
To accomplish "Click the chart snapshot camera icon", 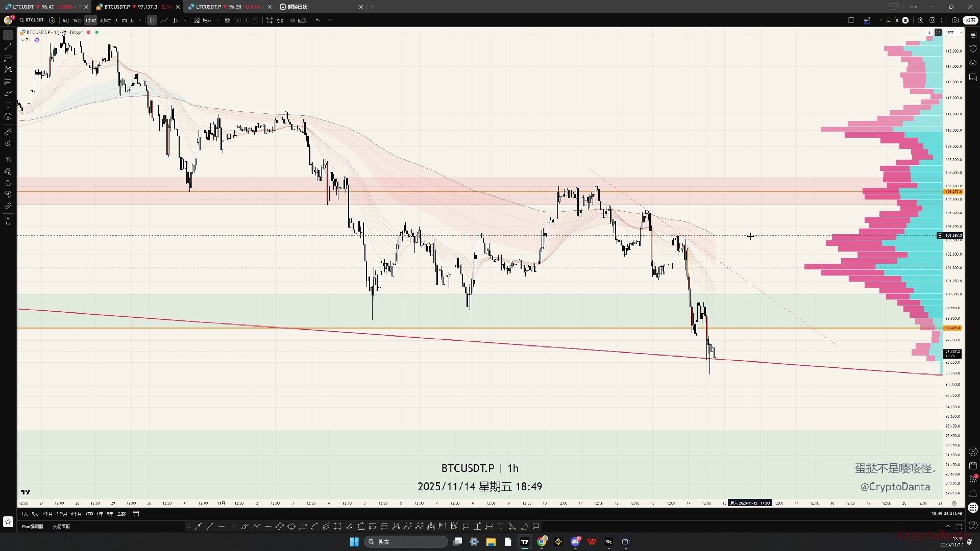I will [x=955, y=20].
